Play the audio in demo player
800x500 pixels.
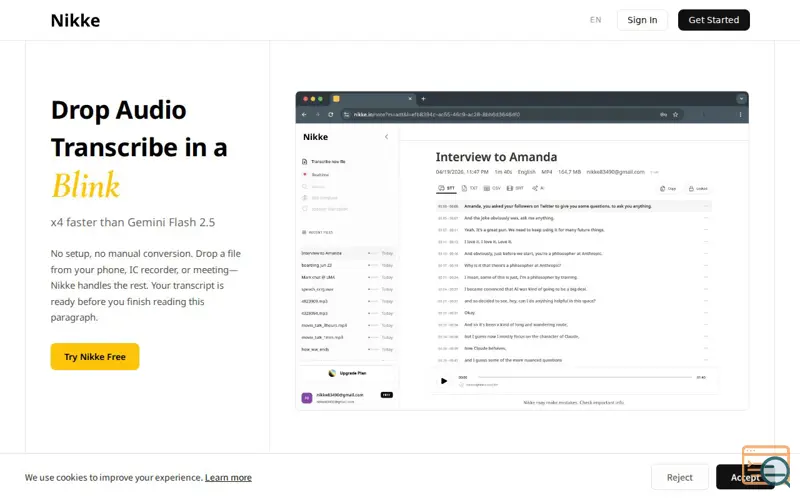(444, 381)
